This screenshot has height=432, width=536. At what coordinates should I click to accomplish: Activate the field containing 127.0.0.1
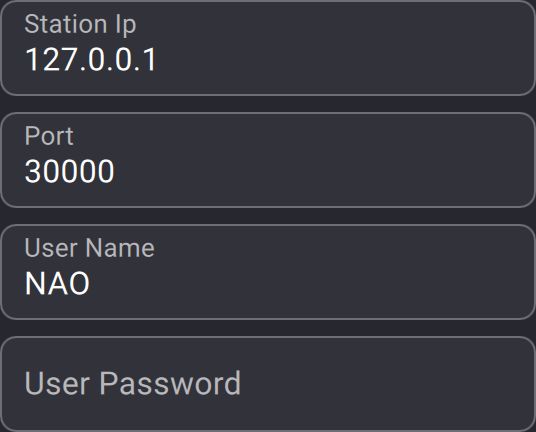click(268, 48)
